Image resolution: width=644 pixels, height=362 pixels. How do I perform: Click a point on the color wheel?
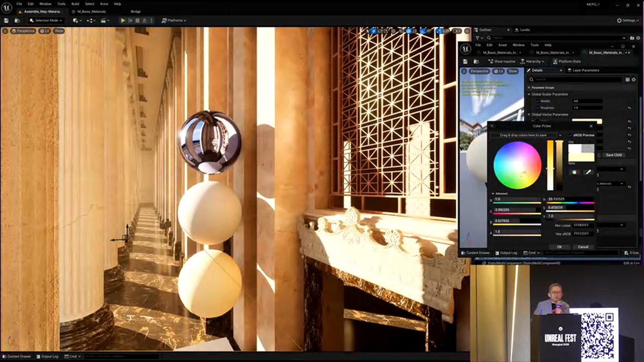click(x=517, y=165)
